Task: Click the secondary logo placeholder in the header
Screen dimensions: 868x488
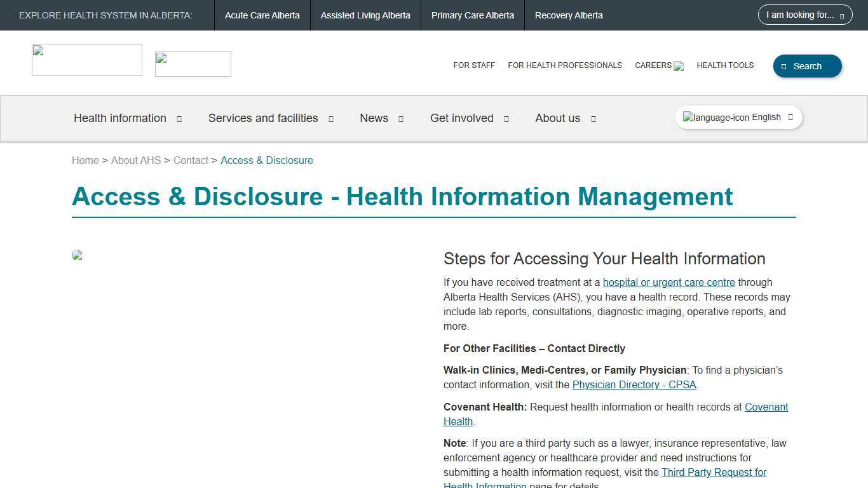Action: pos(193,64)
